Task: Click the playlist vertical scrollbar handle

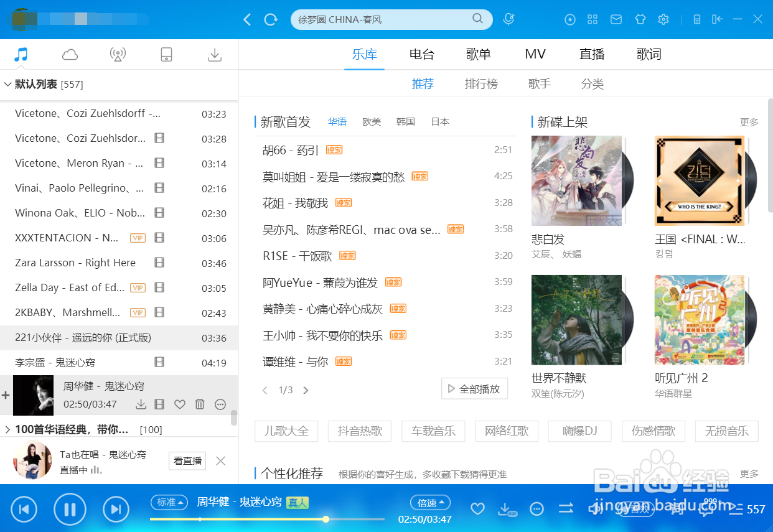Action: pyautogui.click(x=234, y=418)
